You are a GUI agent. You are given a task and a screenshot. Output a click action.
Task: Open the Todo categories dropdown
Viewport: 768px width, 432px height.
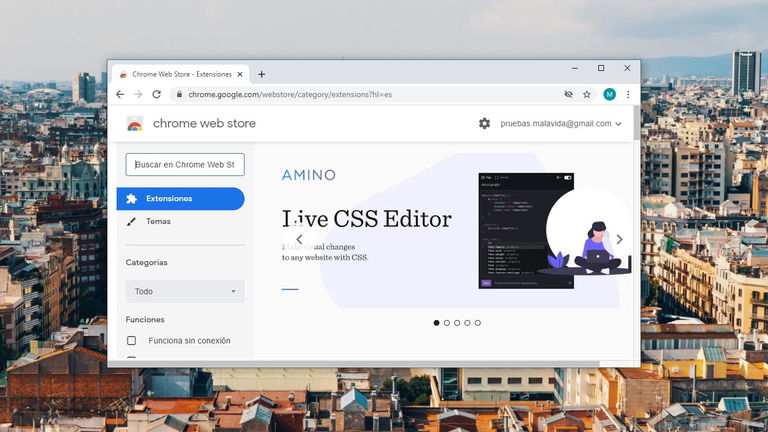coord(185,291)
